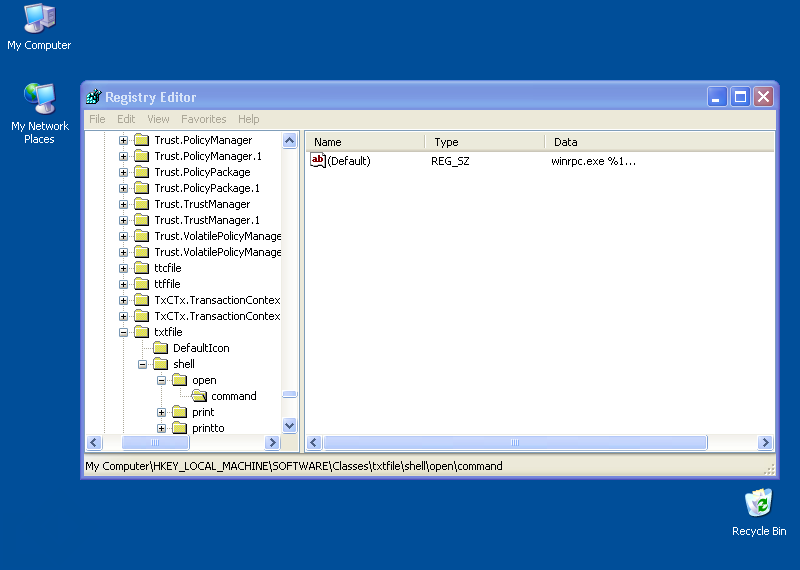
Task: Click the Trust.TrustManager folder icon
Action: point(141,204)
